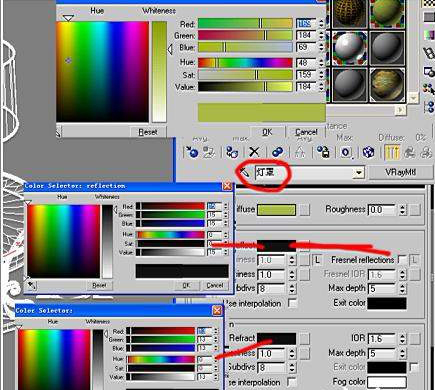Increase the IOR spinner value
Viewport: 435px width, 390px height.
pos(403,336)
